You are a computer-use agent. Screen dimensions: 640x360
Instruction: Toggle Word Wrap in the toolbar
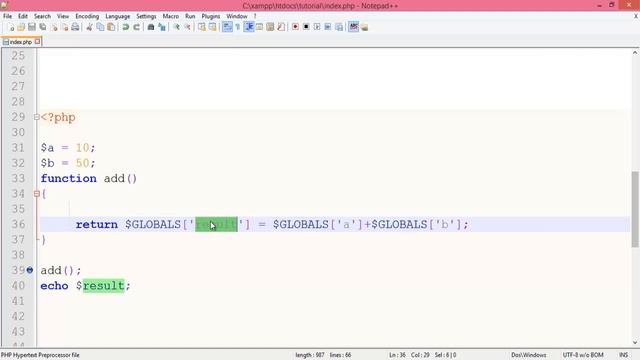point(227,27)
